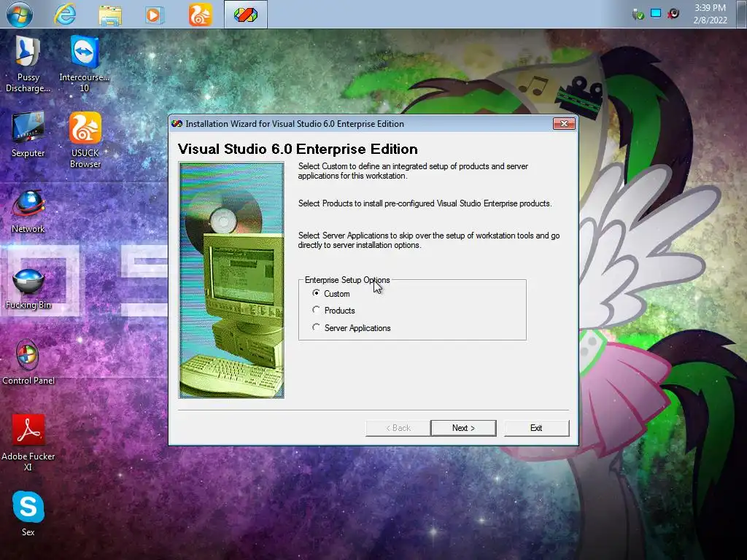Viewport: 747px width, 560px height.
Task: Select the Network desktop icon
Action: click(x=28, y=211)
